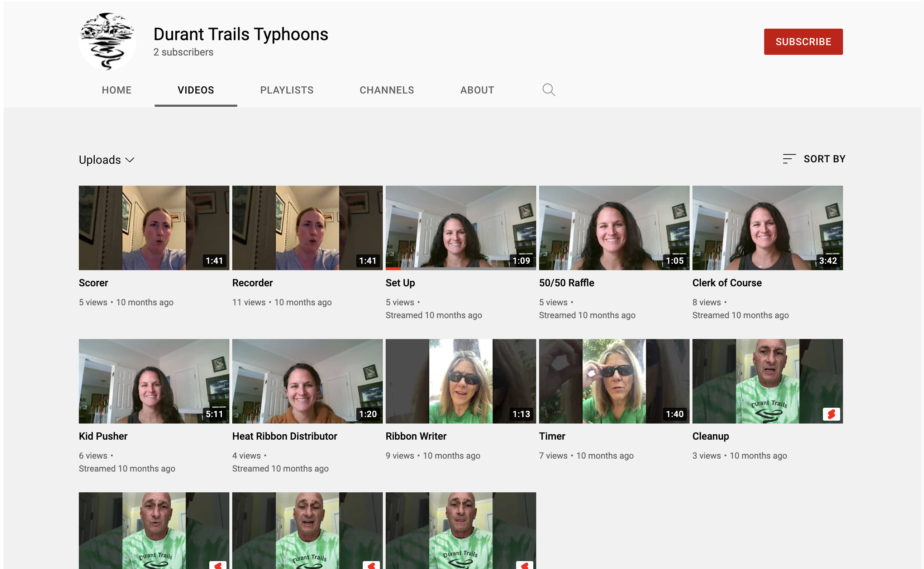Click the red SUBSCRIBE button
This screenshot has height=569, width=924.
pos(803,42)
